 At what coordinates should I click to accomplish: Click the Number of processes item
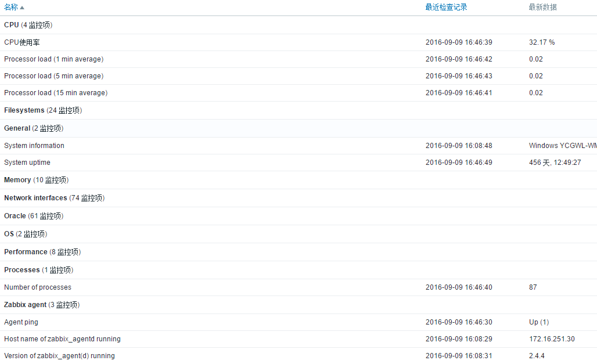(x=38, y=287)
